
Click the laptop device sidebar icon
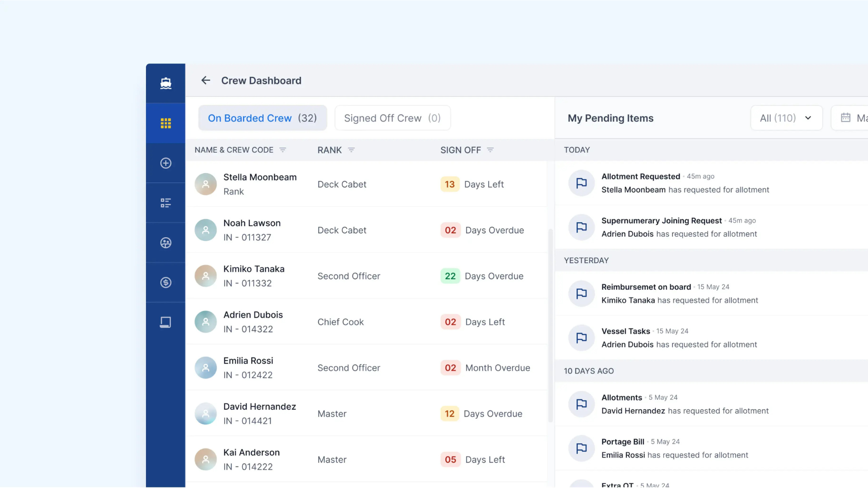point(165,322)
